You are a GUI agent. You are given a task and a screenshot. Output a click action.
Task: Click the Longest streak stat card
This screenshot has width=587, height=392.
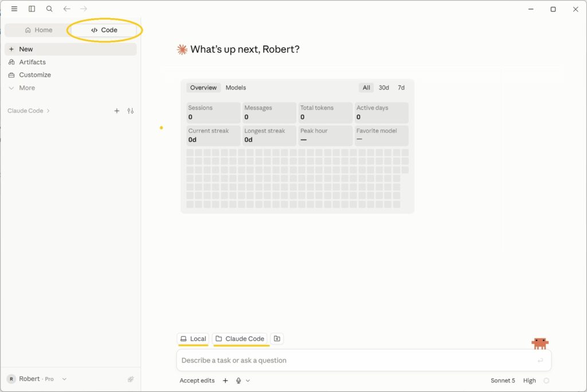coord(269,135)
